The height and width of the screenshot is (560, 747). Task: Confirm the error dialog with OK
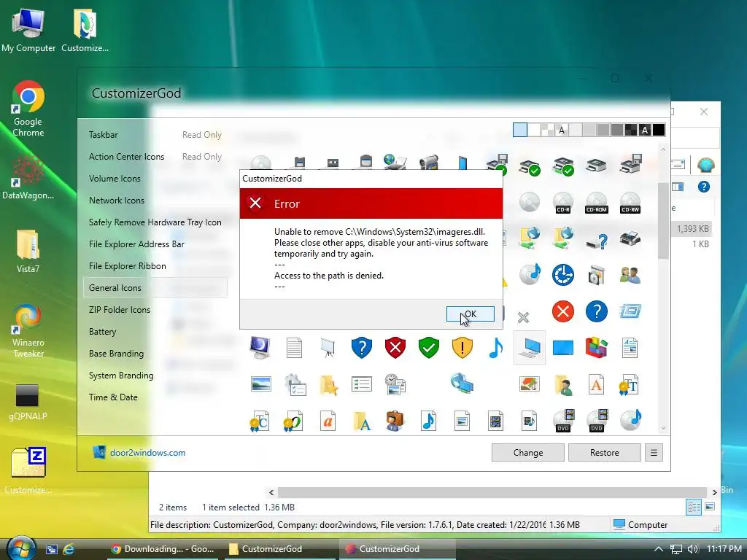point(471,314)
